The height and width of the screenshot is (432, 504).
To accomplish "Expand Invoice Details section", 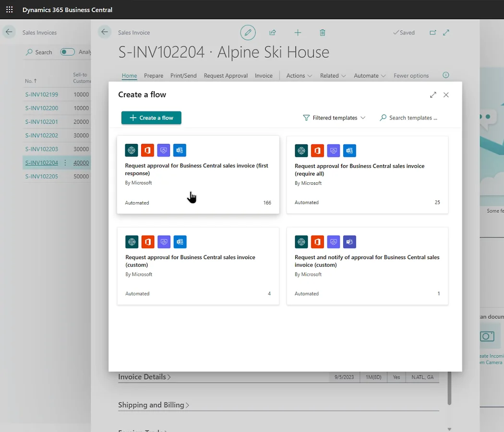I will 144,377.
